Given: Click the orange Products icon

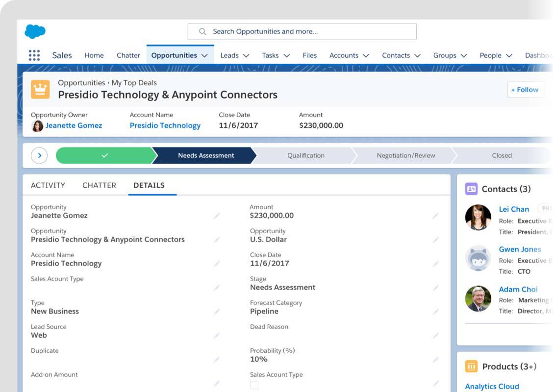Looking at the screenshot, I should (x=471, y=367).
